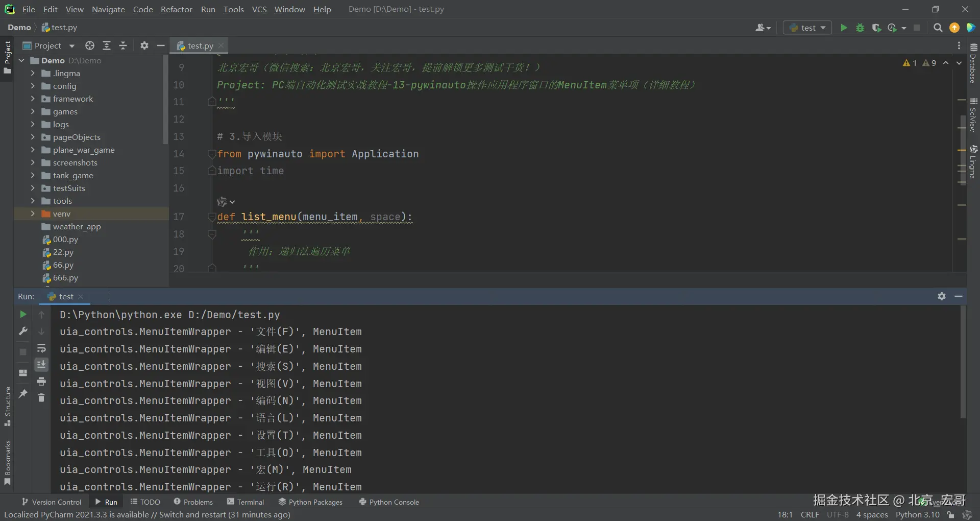Switch to the Terminal tool window tab

[x=246, y=502]
